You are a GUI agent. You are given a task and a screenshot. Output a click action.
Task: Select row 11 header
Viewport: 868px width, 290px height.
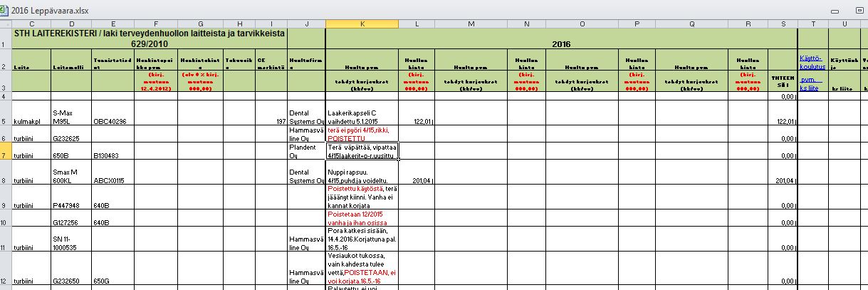click(6, 239)
